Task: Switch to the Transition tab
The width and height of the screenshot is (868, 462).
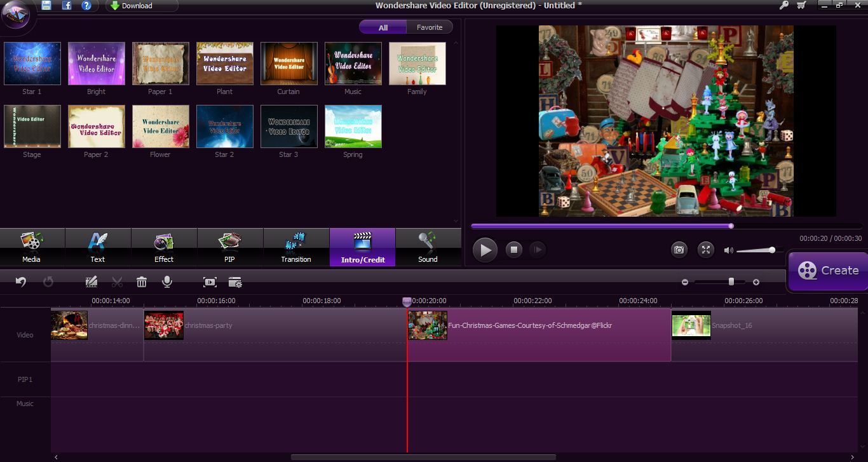Action: tap(296, 247)
